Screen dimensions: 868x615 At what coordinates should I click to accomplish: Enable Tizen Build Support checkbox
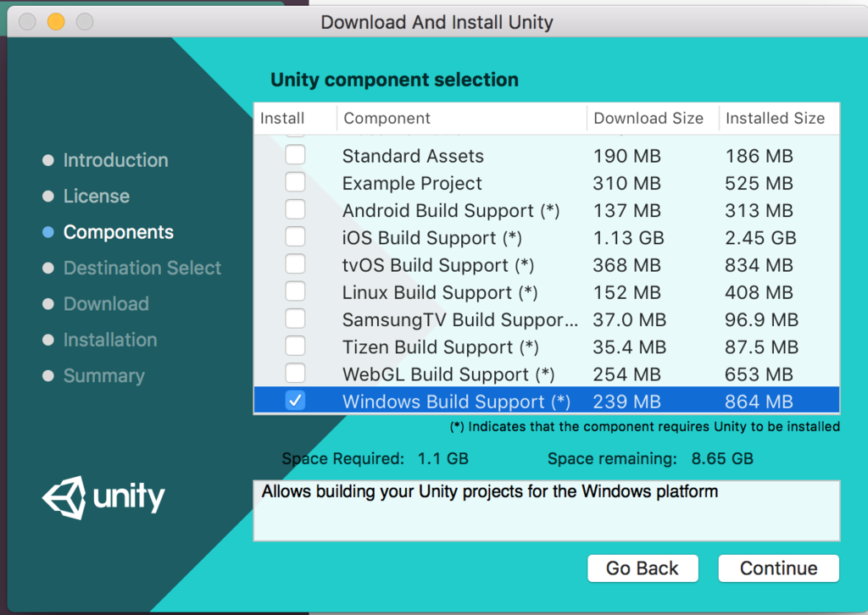295,346
